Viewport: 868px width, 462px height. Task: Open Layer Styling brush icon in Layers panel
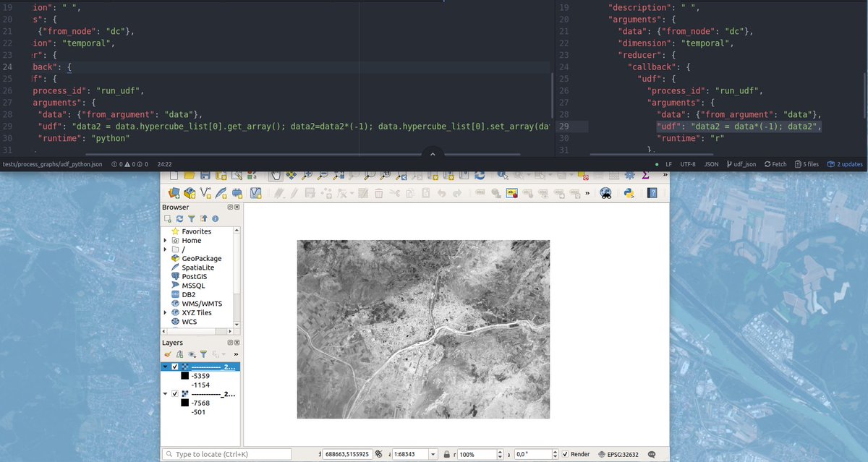(x=168, y=354)
